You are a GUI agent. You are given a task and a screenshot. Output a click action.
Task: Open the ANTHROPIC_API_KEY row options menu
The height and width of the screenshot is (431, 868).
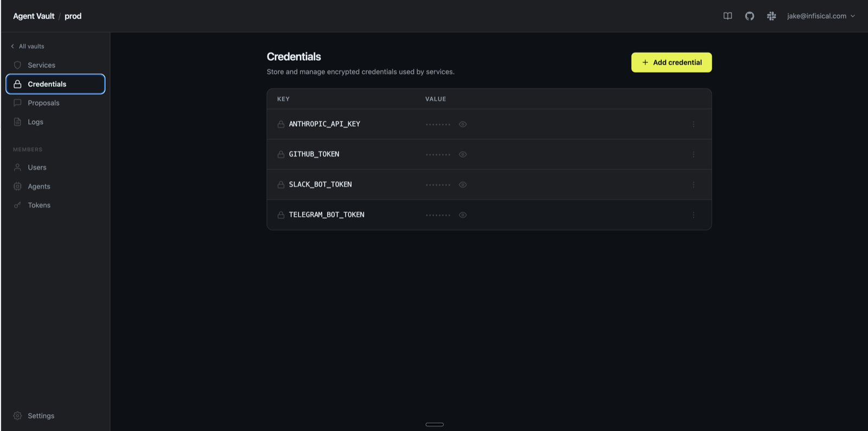click(x=693, y=124)
